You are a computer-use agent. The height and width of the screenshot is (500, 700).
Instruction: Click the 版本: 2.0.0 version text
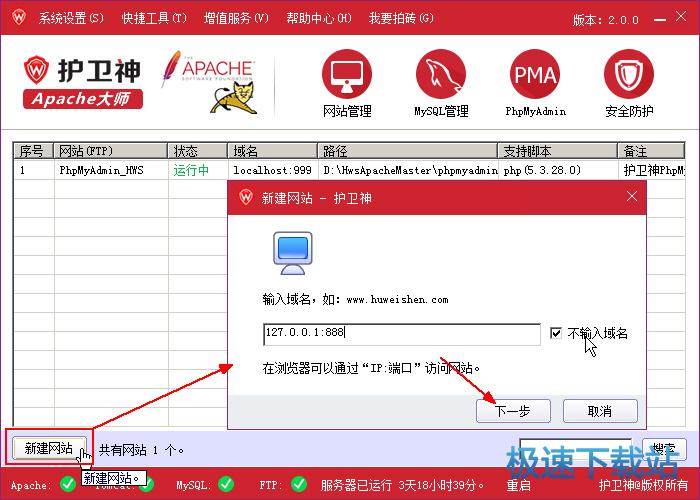[x=605, y=20]
